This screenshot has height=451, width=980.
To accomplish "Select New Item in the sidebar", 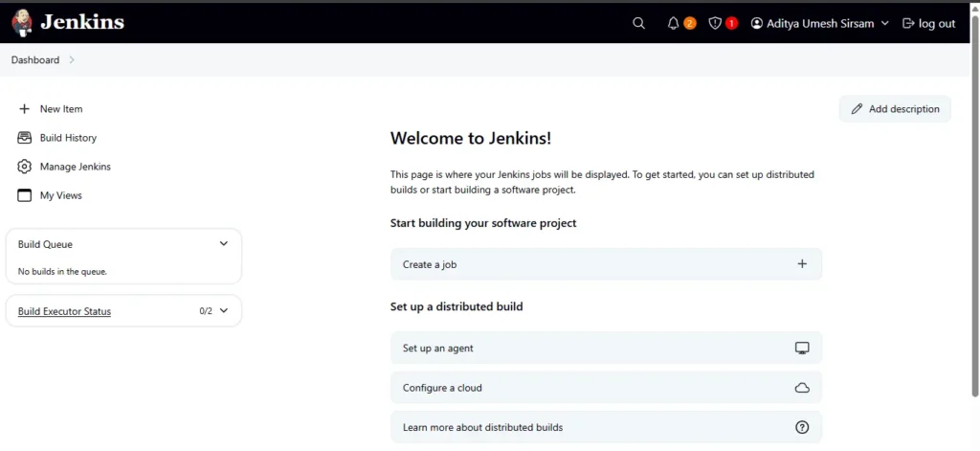I will pos(60,109).
